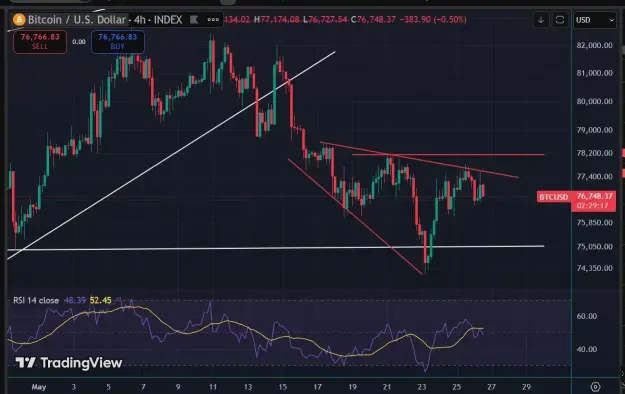Click the square arrows icon beside USD
Screen dimensions: 625x394
pyautogui.click(x=560, y=20)
